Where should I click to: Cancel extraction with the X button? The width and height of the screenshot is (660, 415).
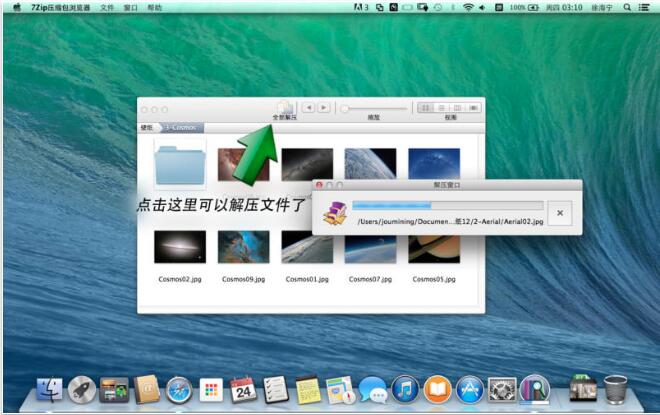(x=560, y=213)
